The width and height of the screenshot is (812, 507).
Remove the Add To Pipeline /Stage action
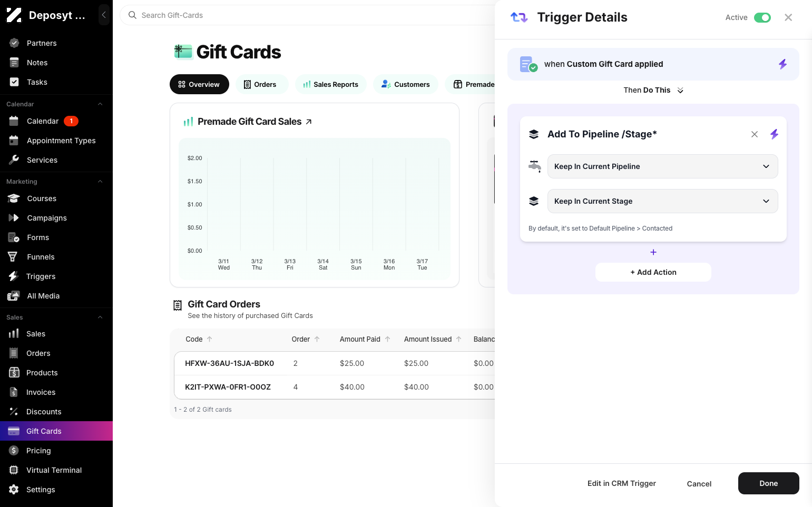(755, 134)
